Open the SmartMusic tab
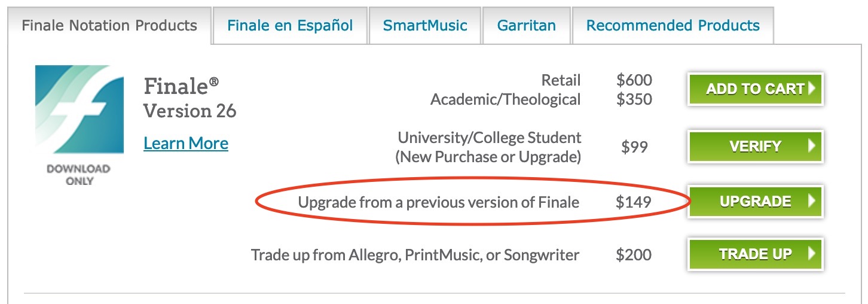 [425, 26]
